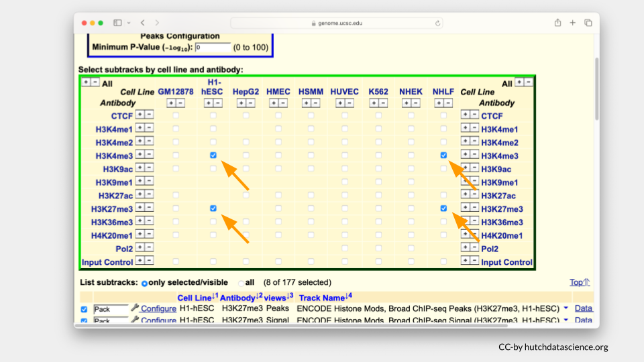
Task: Click the minus button under HSMM
Action: pos(315,103)
